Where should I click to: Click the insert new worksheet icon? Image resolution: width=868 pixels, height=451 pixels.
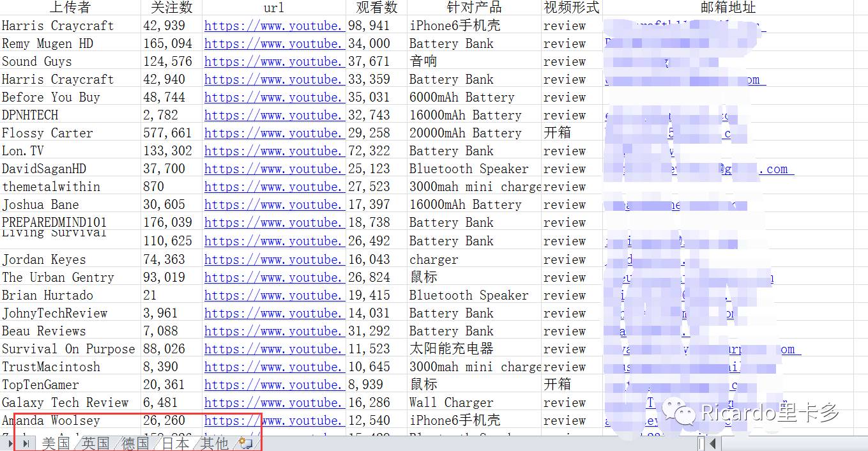245,443
